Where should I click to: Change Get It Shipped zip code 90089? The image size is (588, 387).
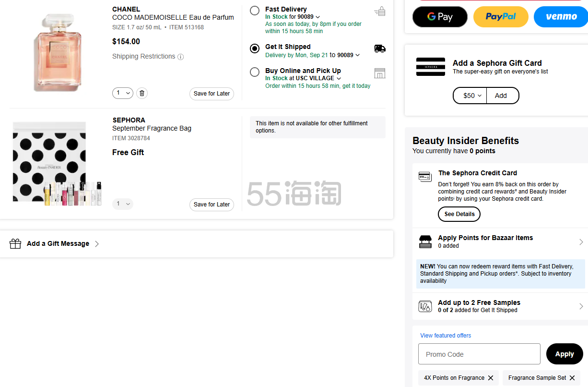point(348,55)
